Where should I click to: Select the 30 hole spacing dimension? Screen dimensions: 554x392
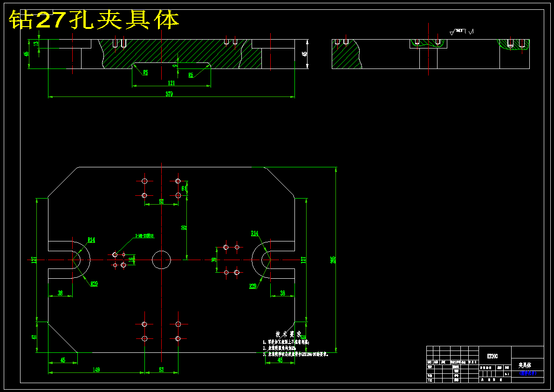(x=213, y=260)
